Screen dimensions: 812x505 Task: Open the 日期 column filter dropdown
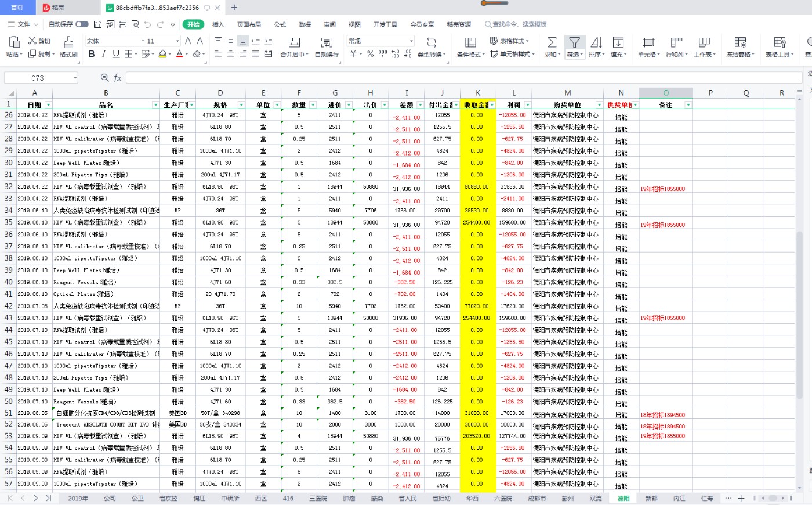(48, 105)
